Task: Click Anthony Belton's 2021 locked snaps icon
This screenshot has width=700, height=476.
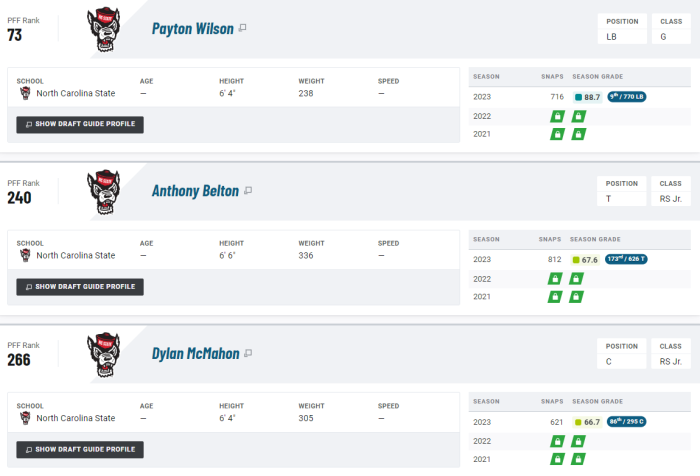Action: click(x=555, y=297)
